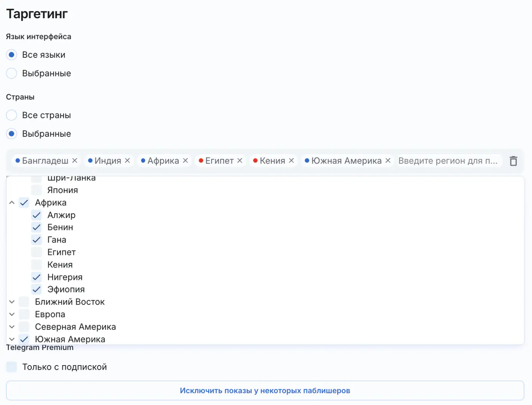
Task: Select Выбранные under Страны
Action: pyautogui.click(x=11, y=134)
